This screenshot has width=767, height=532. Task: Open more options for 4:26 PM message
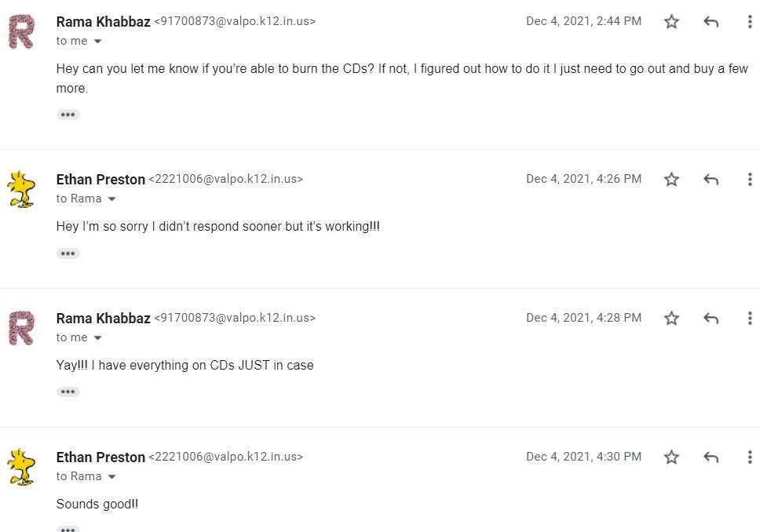click(x=750, y=180)
